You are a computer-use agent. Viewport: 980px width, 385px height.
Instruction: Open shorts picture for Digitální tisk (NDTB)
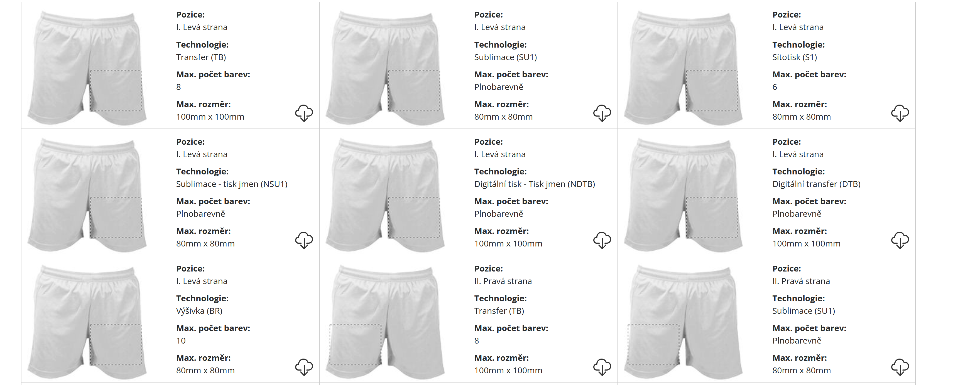tap(385, 194)
